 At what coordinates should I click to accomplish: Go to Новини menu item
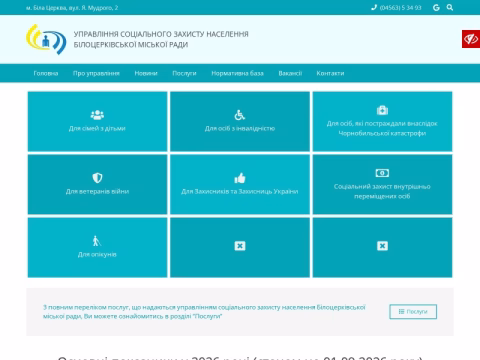coord(146,73)
